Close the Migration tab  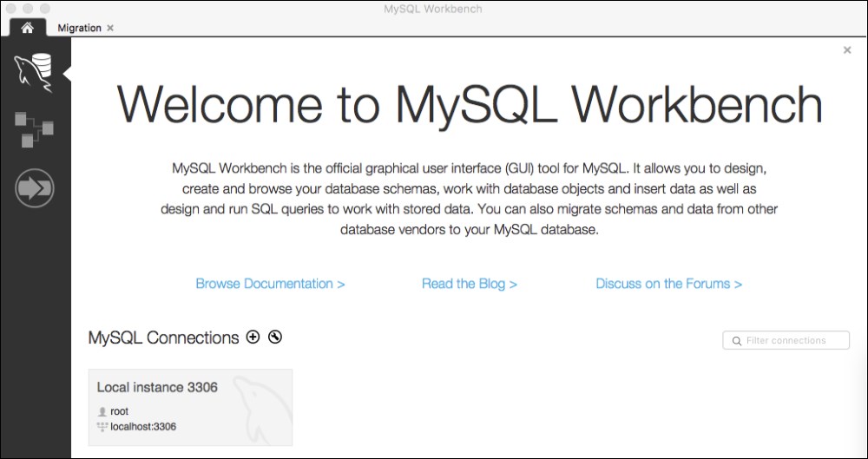click(x=110, y=28)
